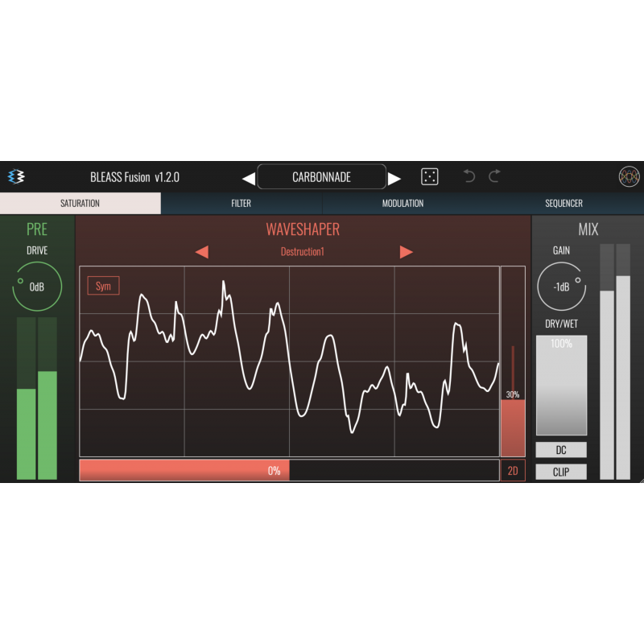The image size is (644, 644).
Task: Click the BLEASS logo icon
Action: click(x=16, y=176)
